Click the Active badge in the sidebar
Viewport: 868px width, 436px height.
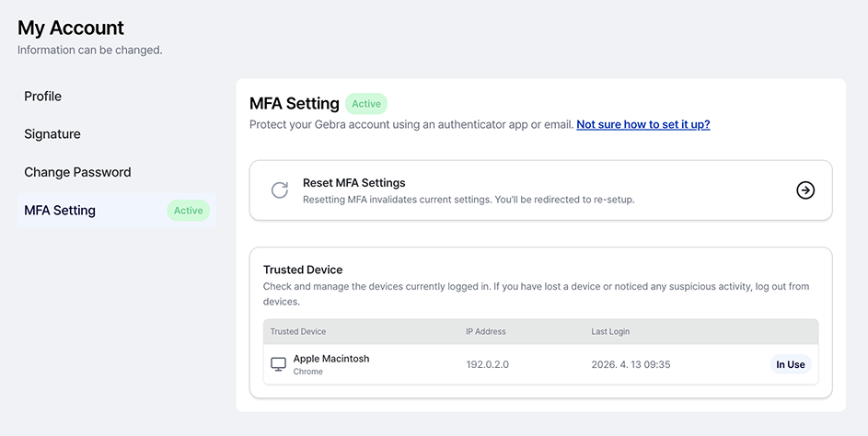click(189, 211)
